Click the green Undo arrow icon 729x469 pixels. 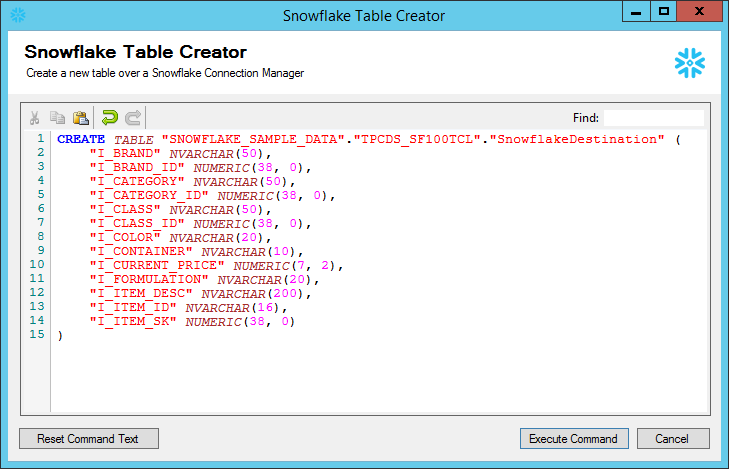point(110,118)
